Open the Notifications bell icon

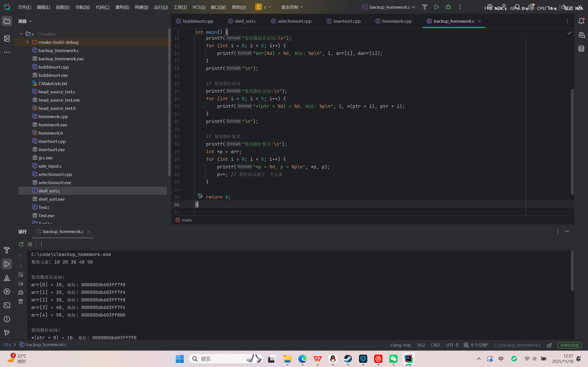pos(581,21)
